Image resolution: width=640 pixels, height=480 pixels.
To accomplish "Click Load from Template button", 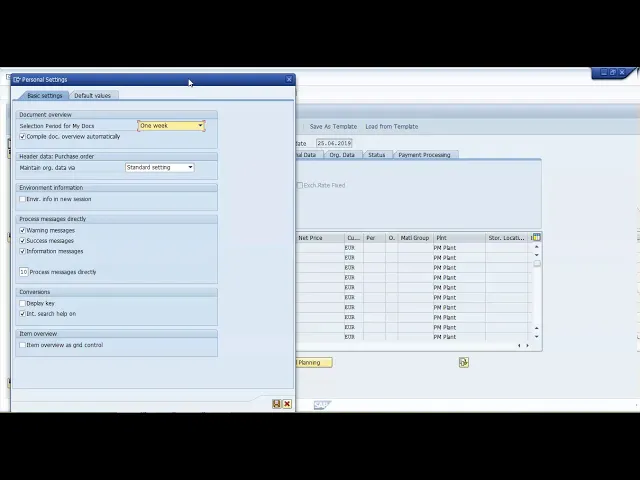I will [x=391, y=127].
